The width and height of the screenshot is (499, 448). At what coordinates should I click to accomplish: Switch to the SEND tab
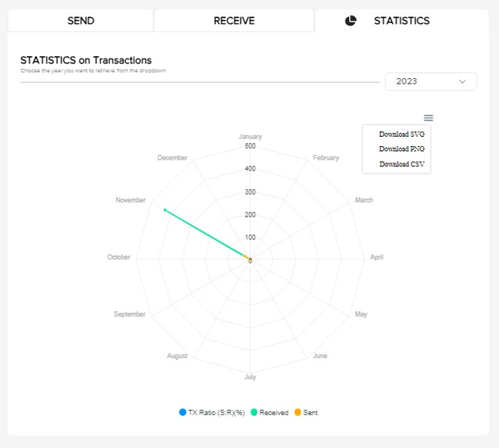81,20
